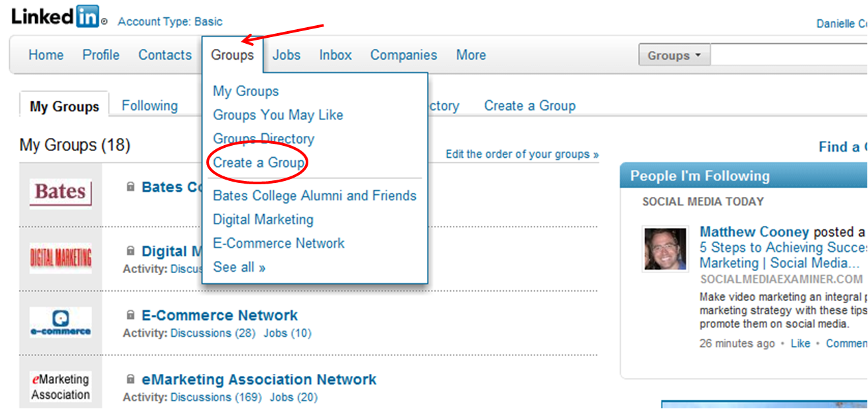The image size is (868, 409).
Task: Click Jobs (20) under eMarketing Association Network
Action: [x=294, y=397]
